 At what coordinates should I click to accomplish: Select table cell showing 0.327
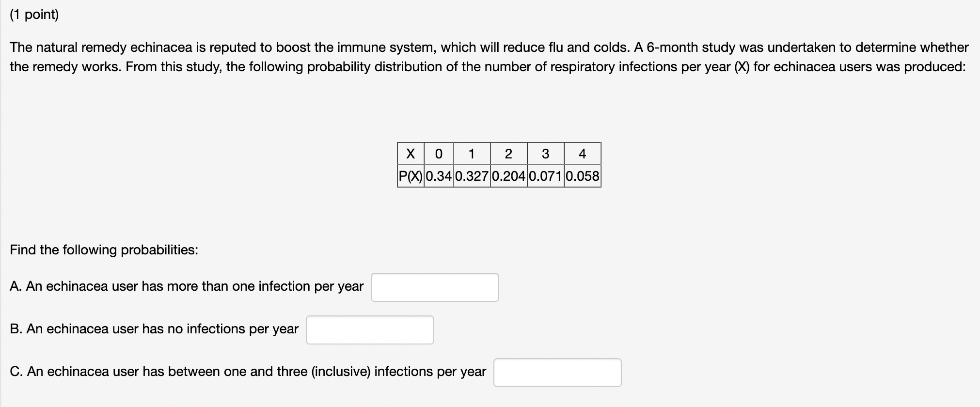[472, 176]
